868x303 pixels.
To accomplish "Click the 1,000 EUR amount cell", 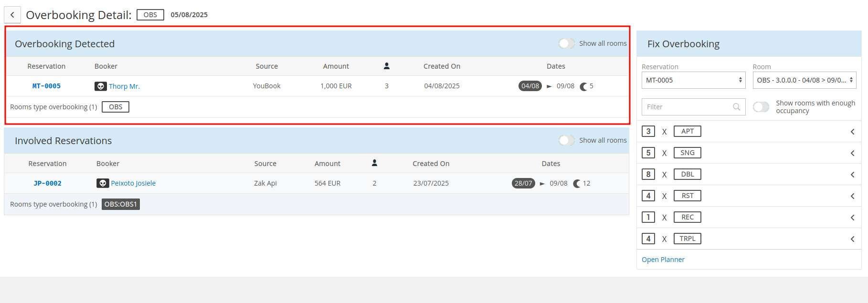I will [x=336, y=86].
